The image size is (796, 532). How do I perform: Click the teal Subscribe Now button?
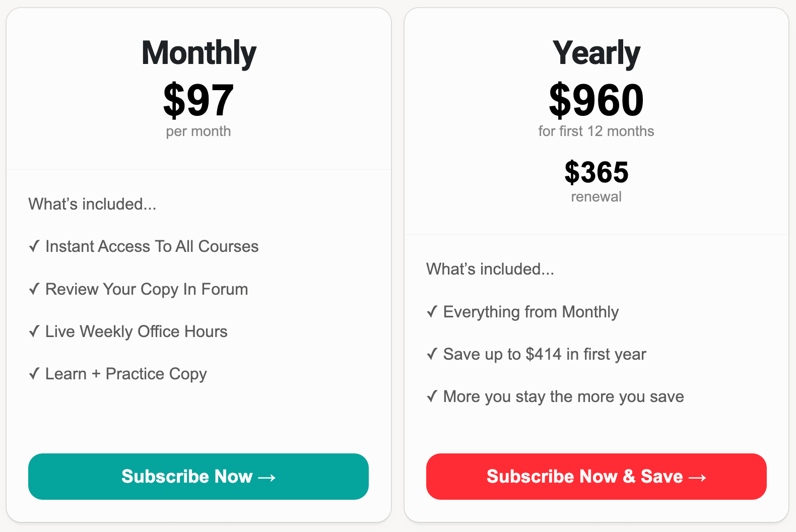198,477
